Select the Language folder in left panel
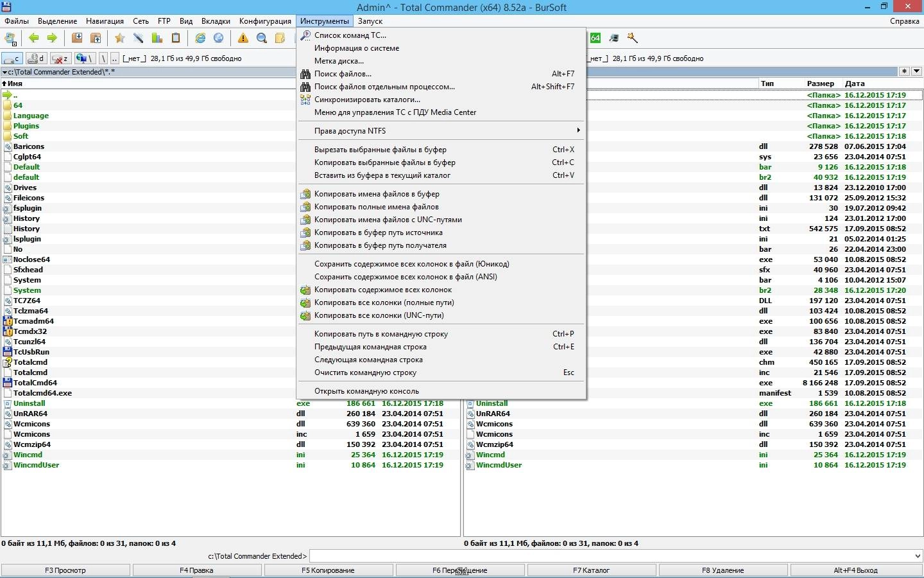This screenshot has width=924, height=578. [x=31, y=116]
